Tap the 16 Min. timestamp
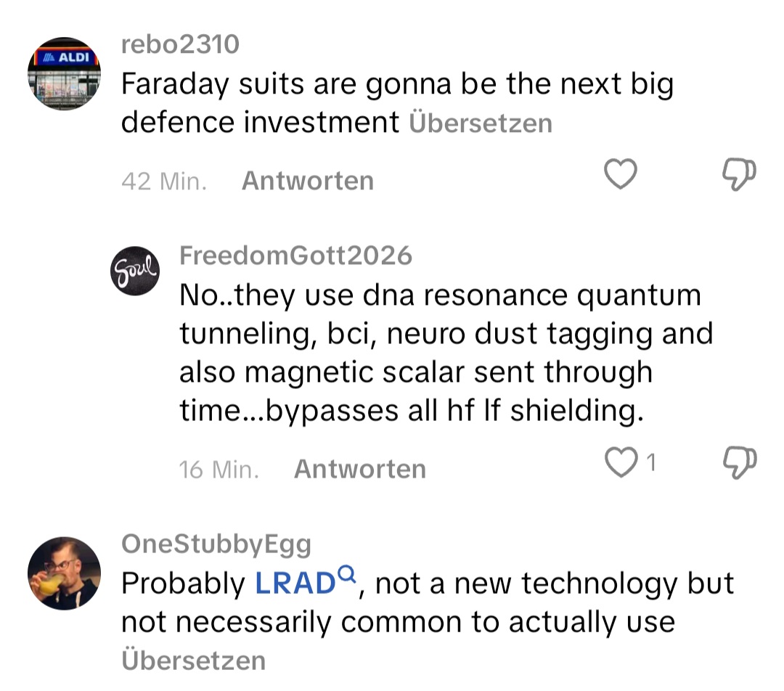 pyautogui.click(x=219, y=470)
